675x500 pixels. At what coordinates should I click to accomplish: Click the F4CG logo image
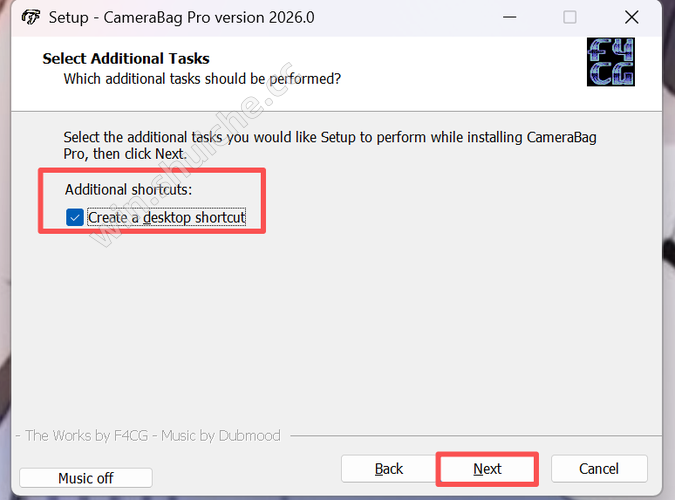[612, 62]
